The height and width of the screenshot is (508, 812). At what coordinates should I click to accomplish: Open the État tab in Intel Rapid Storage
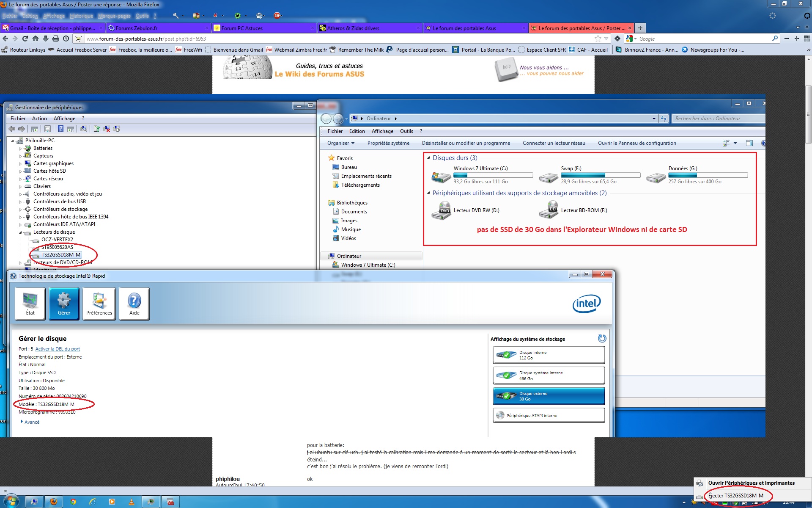coord(30,303)
